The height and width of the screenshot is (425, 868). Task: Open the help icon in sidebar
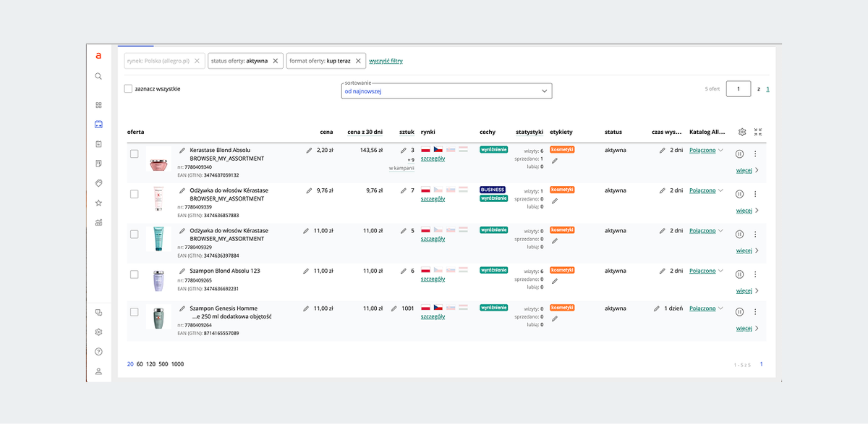pos(98,352)
